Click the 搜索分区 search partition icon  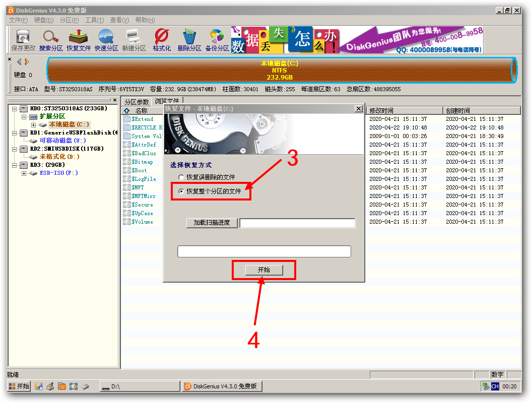point(51,40)
